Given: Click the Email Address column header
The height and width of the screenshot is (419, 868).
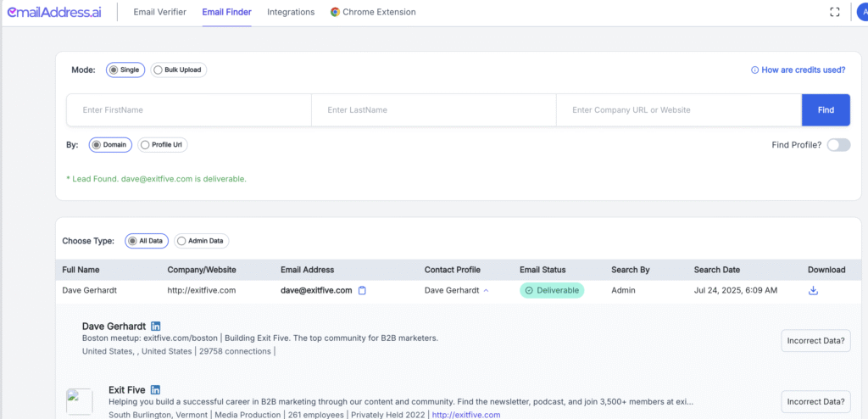Looking at the screenshot, I should point(307,270).
